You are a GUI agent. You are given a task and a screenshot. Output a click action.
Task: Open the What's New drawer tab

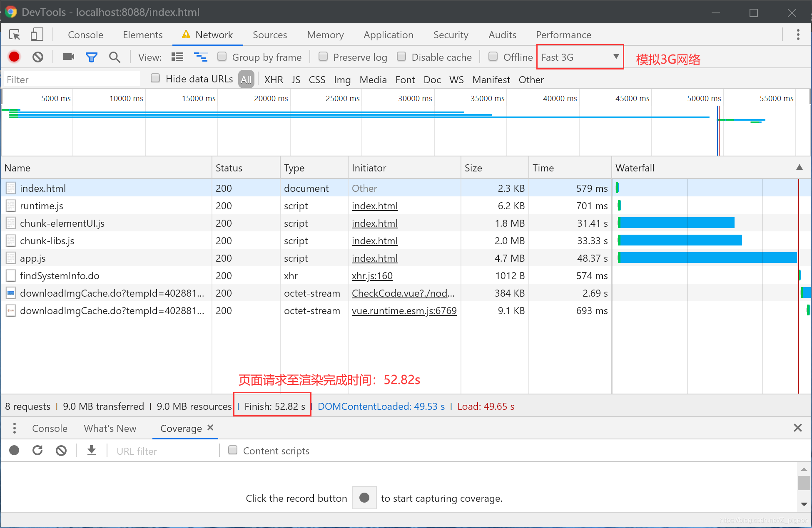(110, 429)
